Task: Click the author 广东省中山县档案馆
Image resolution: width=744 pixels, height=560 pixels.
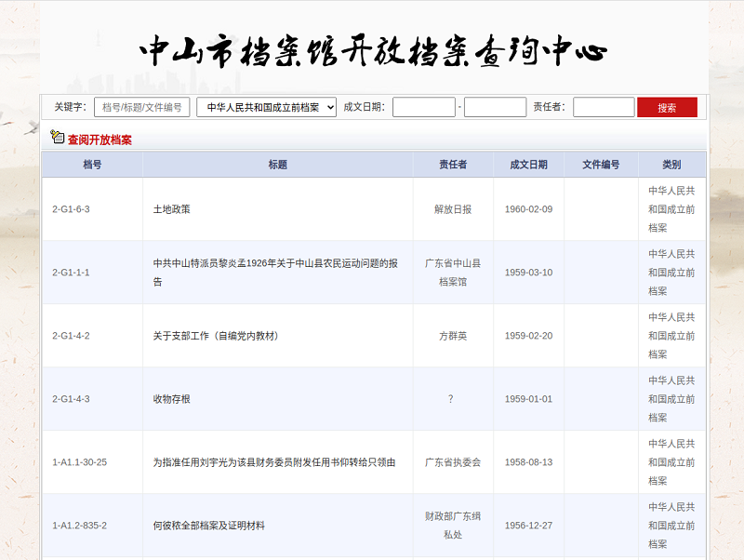Action: coord(453,273)
